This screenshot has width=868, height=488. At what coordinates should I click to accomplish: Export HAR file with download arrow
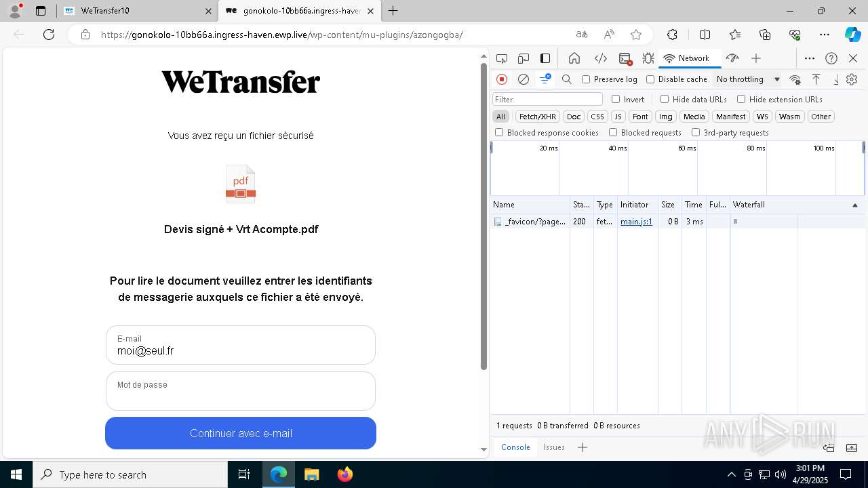tap(836, 79)
